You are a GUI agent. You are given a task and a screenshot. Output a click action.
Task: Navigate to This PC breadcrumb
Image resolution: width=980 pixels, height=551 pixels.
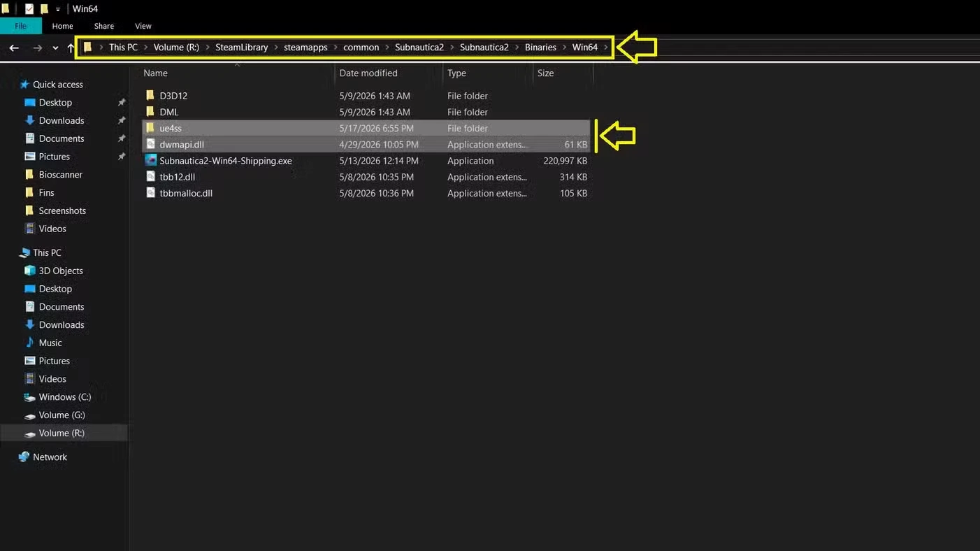(x=123, y=48)
